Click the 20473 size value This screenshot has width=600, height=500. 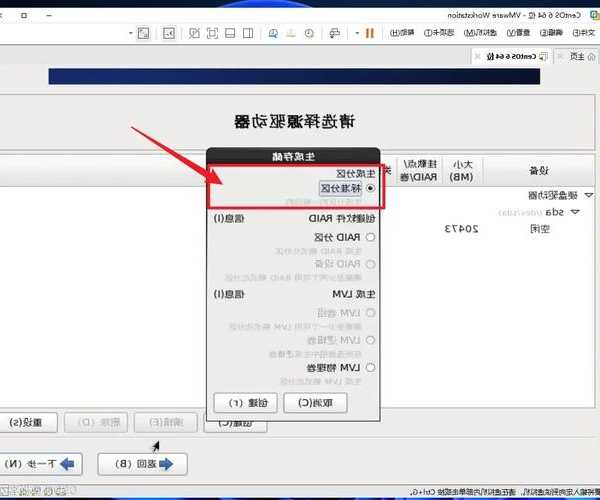click(x=461, y=229)
